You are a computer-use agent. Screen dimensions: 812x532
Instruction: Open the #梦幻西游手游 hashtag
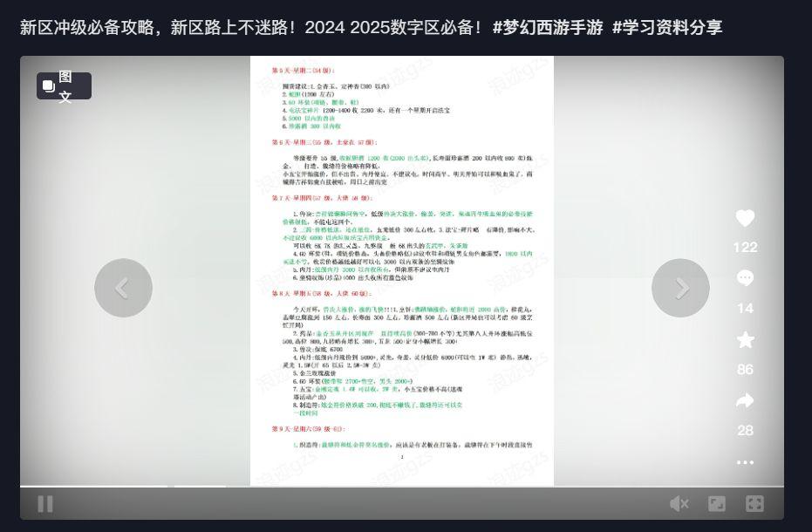coord(548,27)
